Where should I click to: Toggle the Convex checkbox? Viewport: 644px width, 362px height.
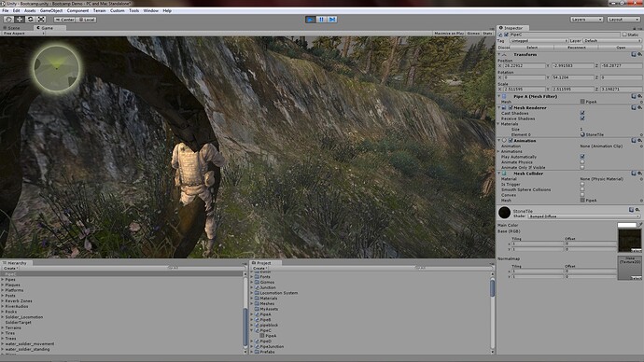click(x=582, y=195)
